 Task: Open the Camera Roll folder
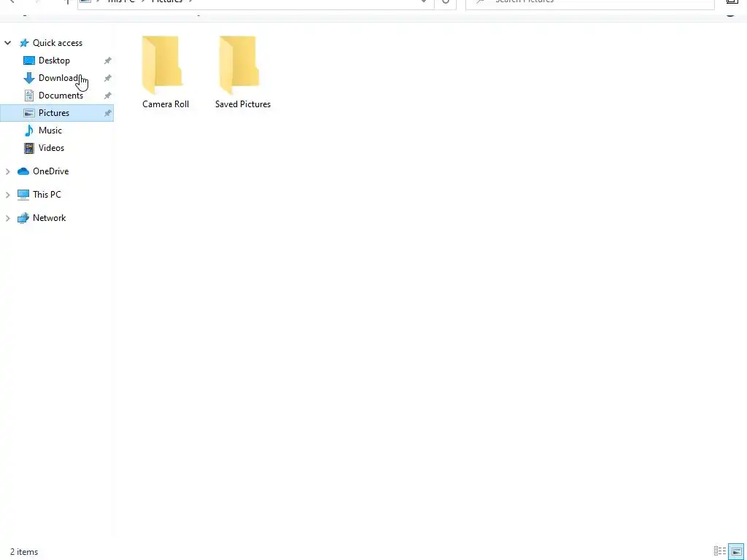pyautogui.click(x=165, y=72)
